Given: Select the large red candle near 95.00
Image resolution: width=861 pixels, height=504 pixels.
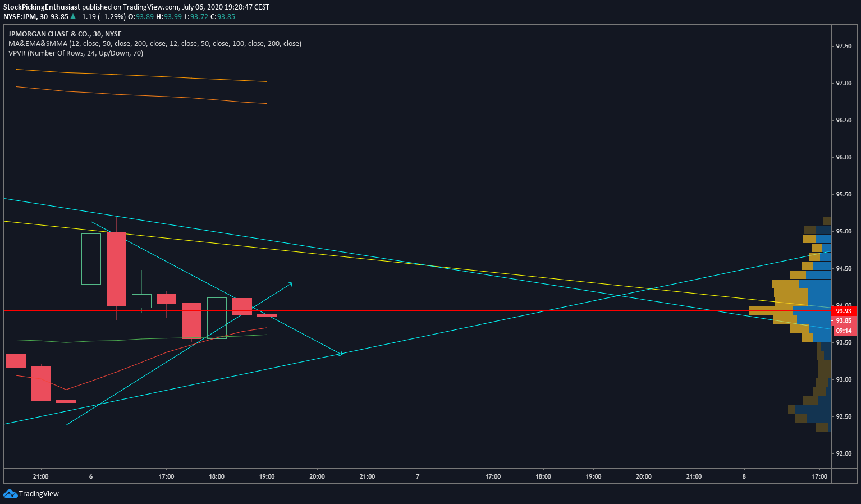Looking at the screenshot, I should tap(116, 269).
